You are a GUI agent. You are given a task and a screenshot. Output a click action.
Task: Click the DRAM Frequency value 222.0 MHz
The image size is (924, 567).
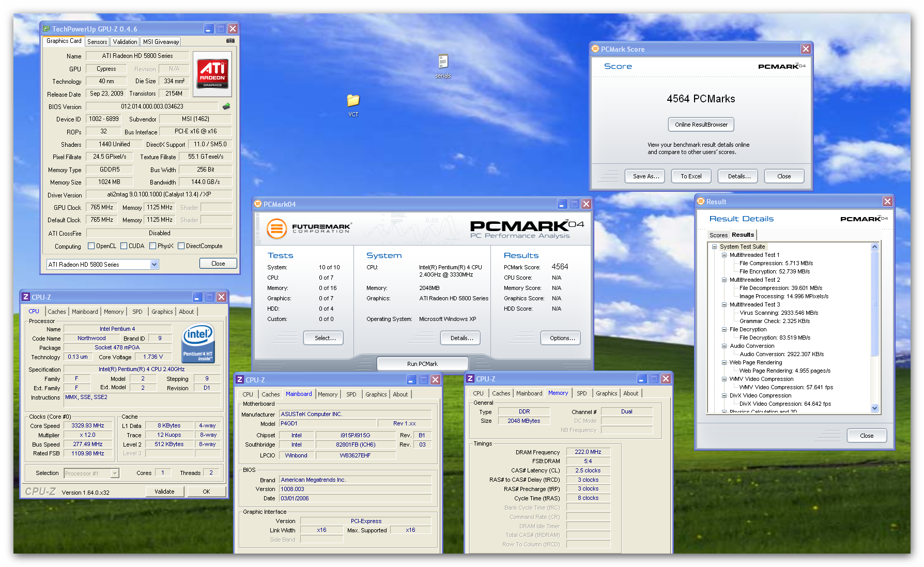click(x=588, y=452)
